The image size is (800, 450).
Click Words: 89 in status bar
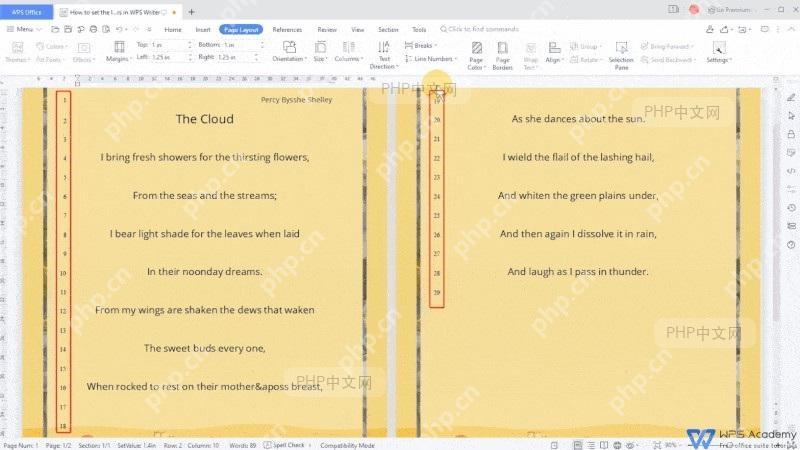click(242, 445)
